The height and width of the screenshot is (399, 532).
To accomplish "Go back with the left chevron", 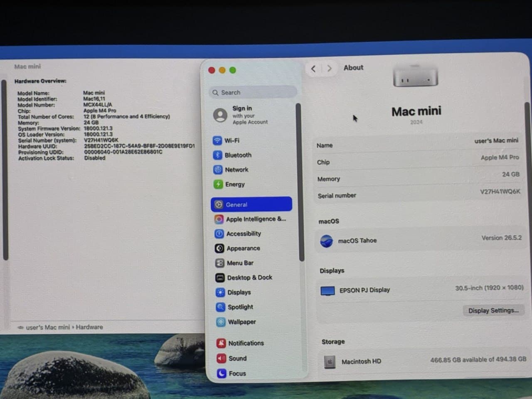I will [313, 69].
